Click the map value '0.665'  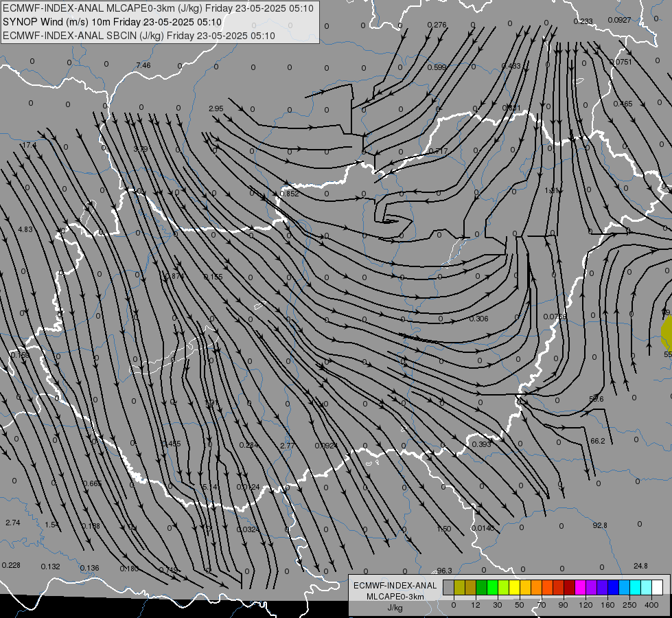point(93,483)
